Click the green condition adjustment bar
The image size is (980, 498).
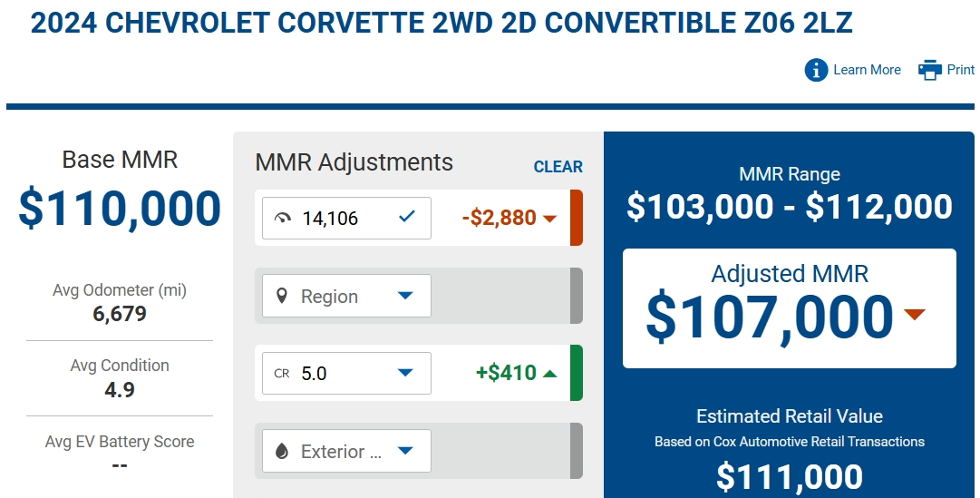point(577,373)
